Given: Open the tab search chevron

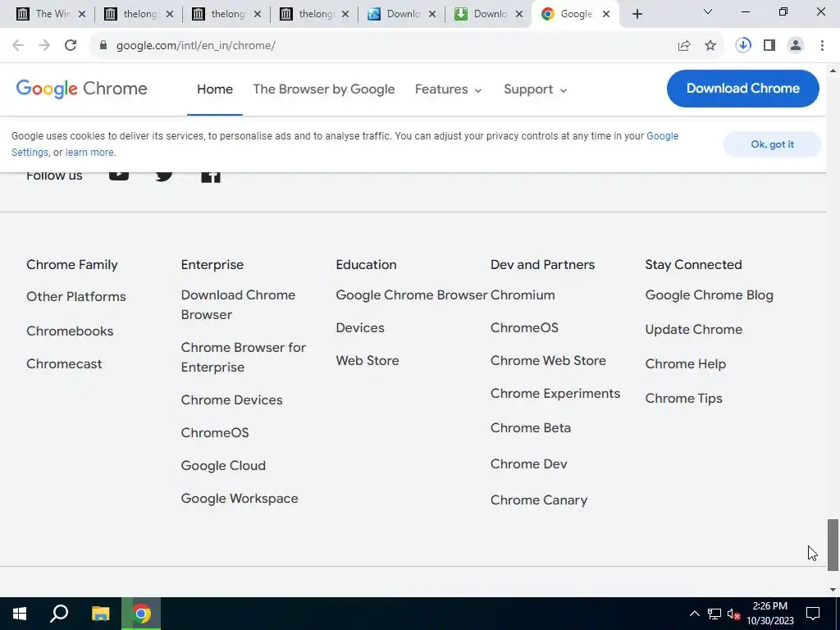Looking at the screenshot, I should click(x=708, y=11).
